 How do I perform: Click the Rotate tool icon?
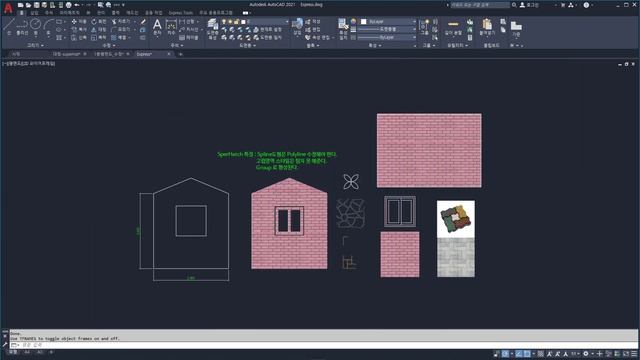coord(94,22)
